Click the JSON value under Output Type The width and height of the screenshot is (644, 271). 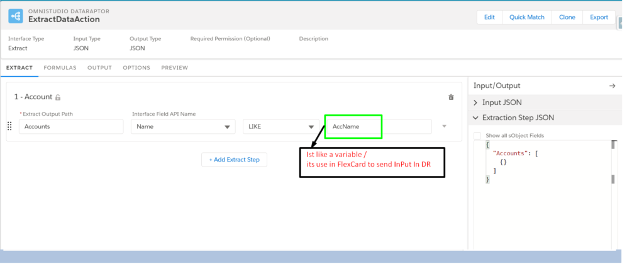click(137, 48)
